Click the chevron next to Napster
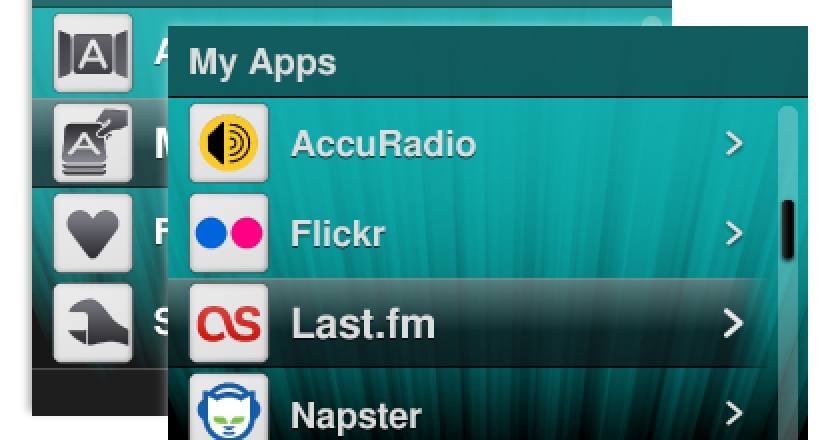Viewport: 840px width, 440px height. click(x=734, y=414)
